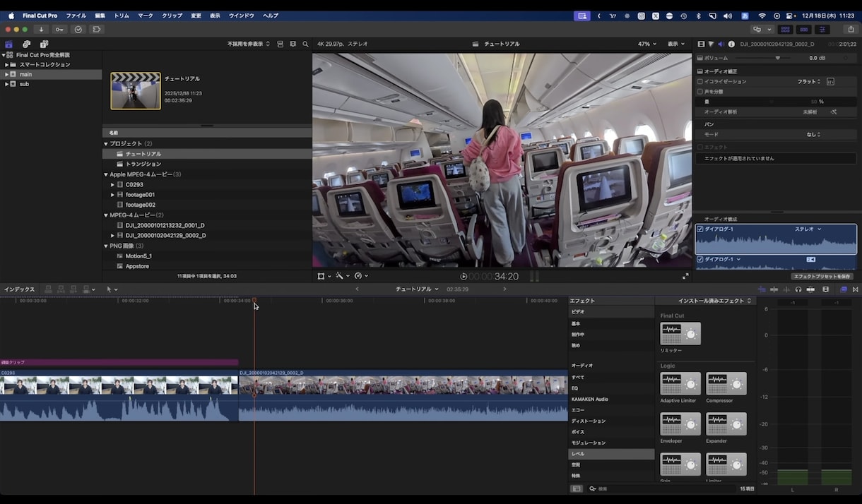Enable the イコライゼーション checkbox
The height and width of the screenshot is (504, 862).
[x=700, y=82]
